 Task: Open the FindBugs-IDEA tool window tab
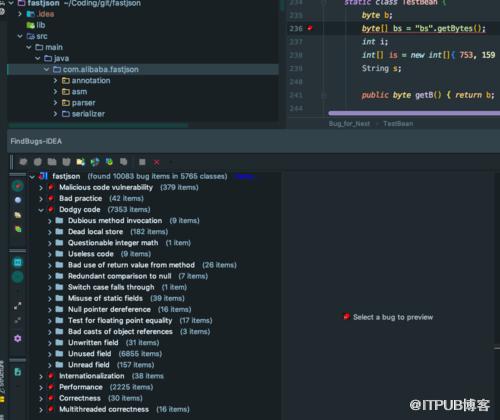[36, 141]
